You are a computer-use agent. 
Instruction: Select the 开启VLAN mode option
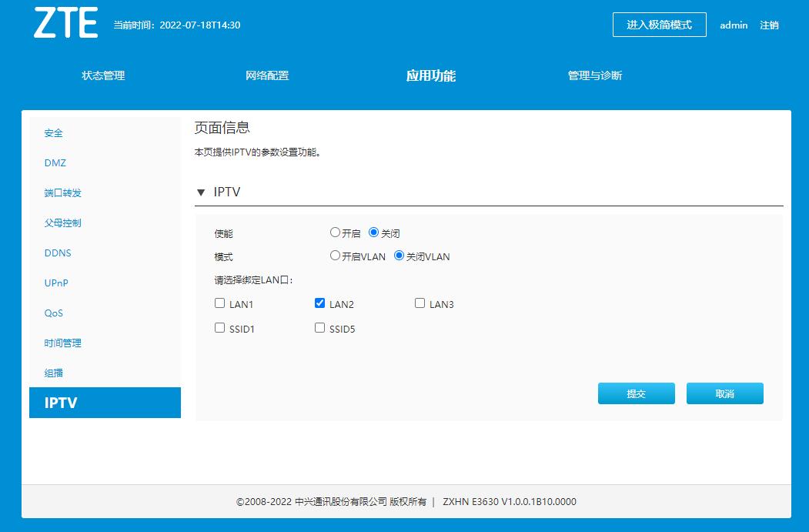coord(336,255)
